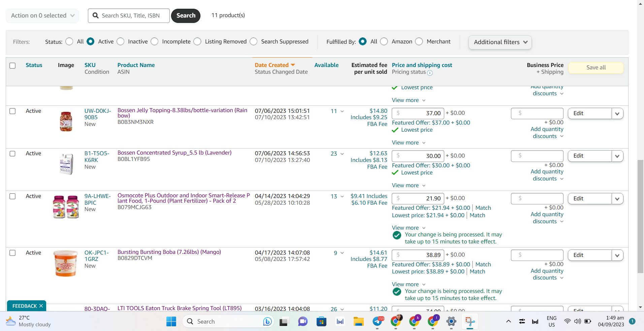Viewport: 644px width, 331px height.
Task: Sort by the Date Created column header
Action: [x=271, y=65]
